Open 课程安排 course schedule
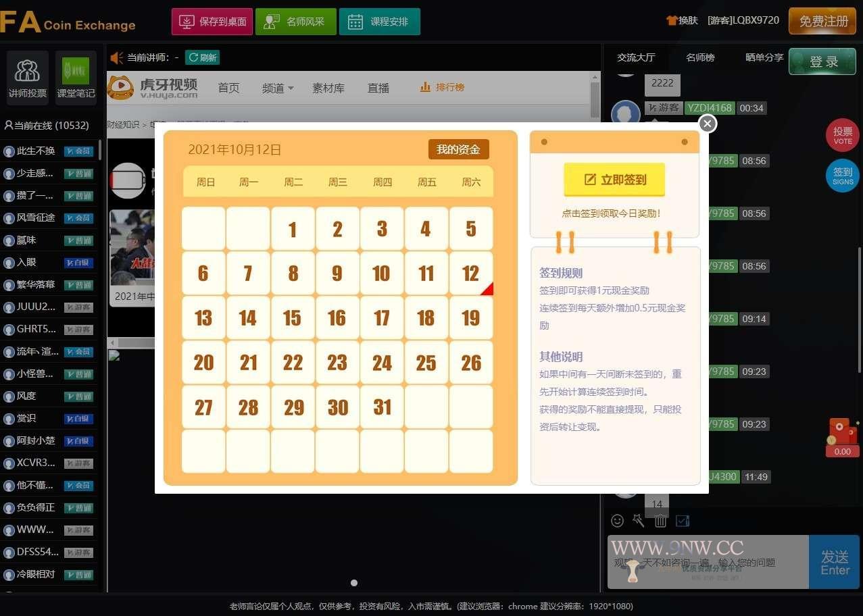Image resolution: width=863 pixels, height=616 pixels. pyautogui.click(x=379, y=22)
